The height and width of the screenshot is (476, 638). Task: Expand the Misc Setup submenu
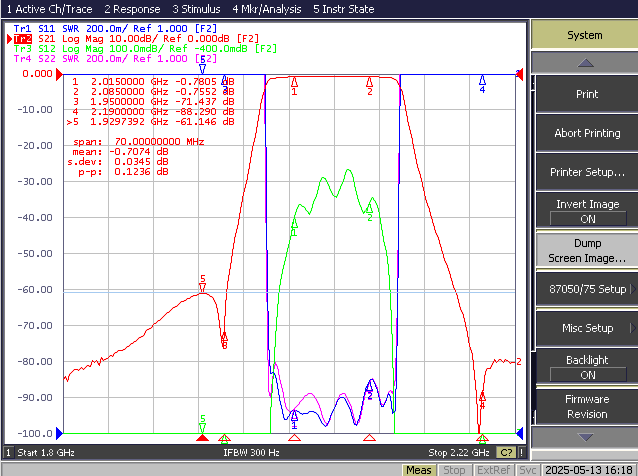coord(587,328)
